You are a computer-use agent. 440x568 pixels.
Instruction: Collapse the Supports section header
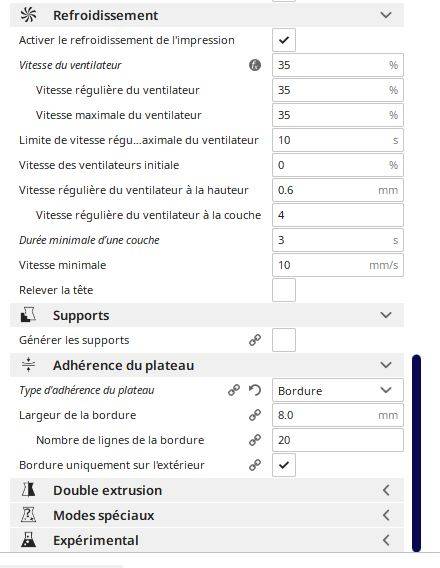tap(206, 315)
